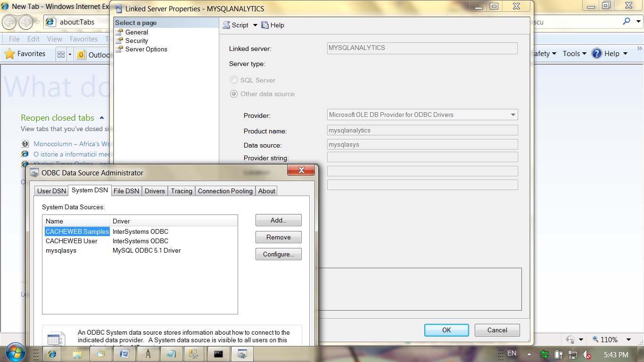Open the recent pages dropdown arrow in IE

point(38,22)
